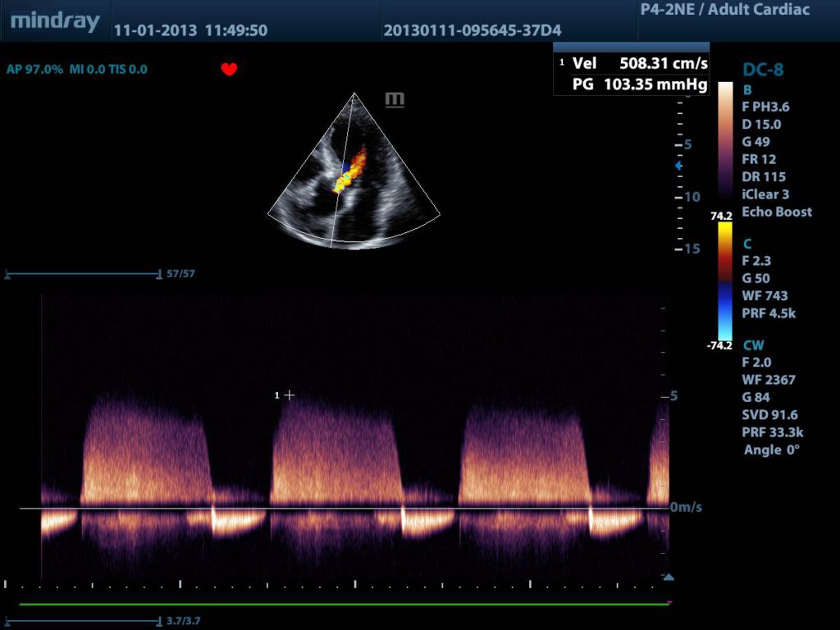This screenshot has height=630, width=840.
Task: Click the blue triangle below the velocity scale
Action: [x=669, y=577]
